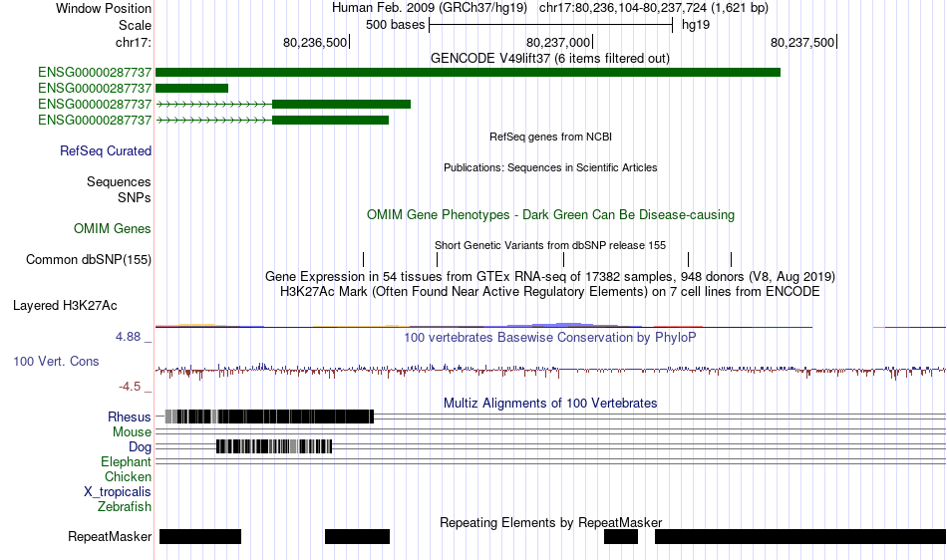Click the 'chr17:' ruler label
The height and width of the screenshot is (560, 947).
tap(134, 42)
